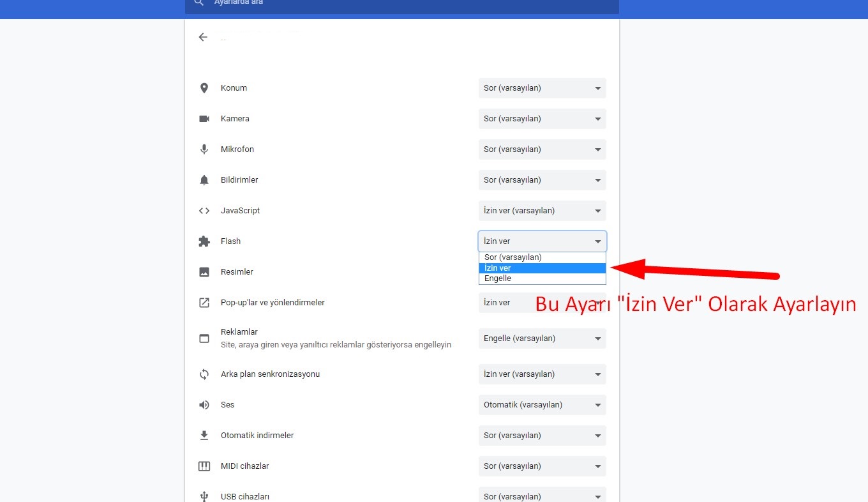Screen dimensions: 868x502
Task: Open the Ses Otomatik dropdown
Action: [542, 405]
